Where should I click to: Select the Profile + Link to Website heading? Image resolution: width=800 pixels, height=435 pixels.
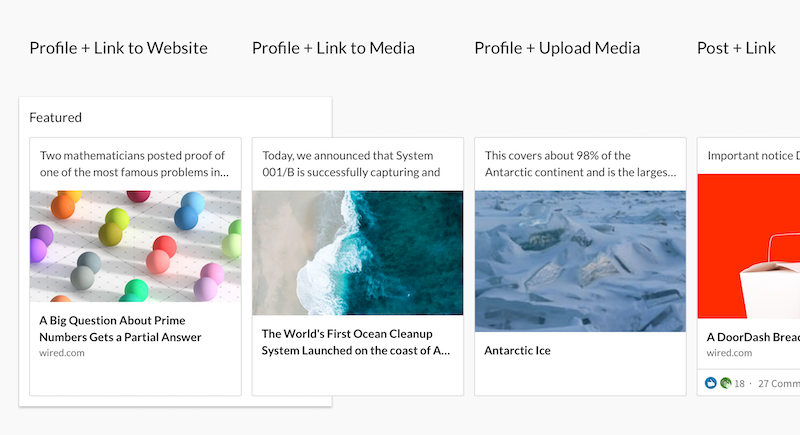click(118, 48)
